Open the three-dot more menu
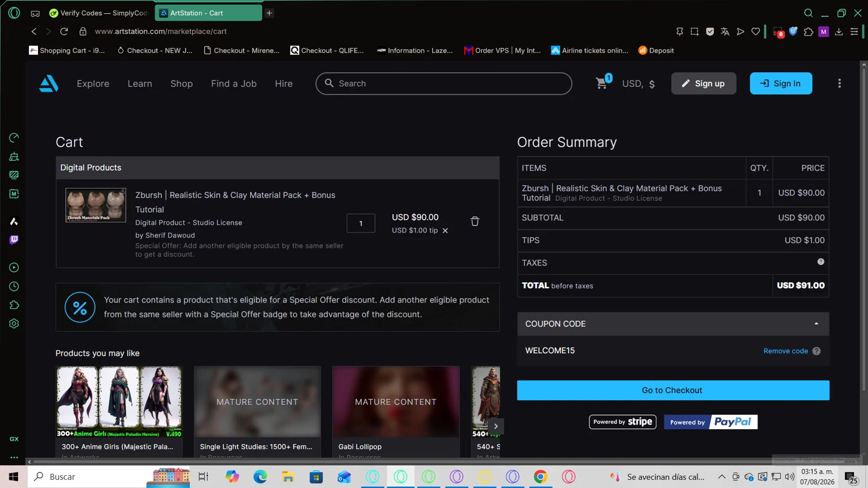This screenshot has height=488, width=868. (839, 83)
